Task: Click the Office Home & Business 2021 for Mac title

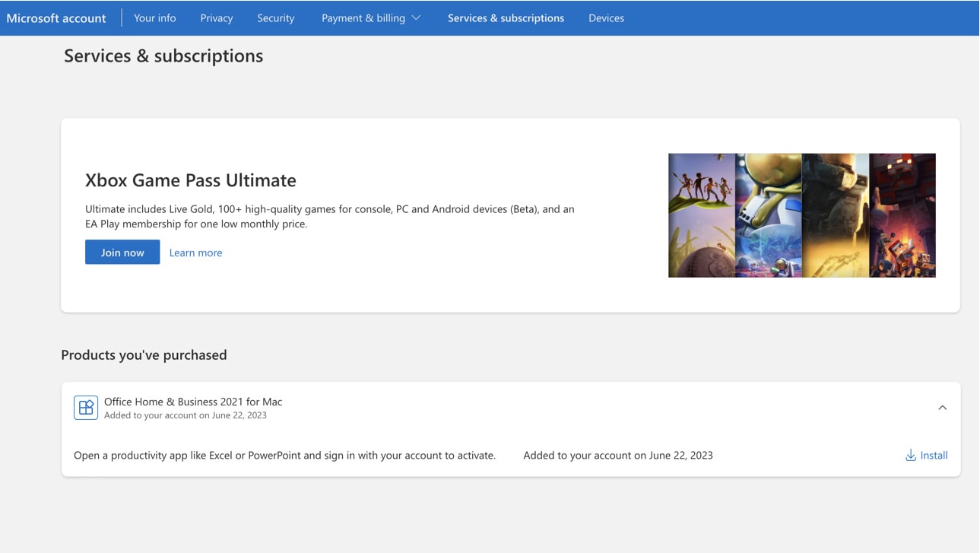Action: pos(193,402)
